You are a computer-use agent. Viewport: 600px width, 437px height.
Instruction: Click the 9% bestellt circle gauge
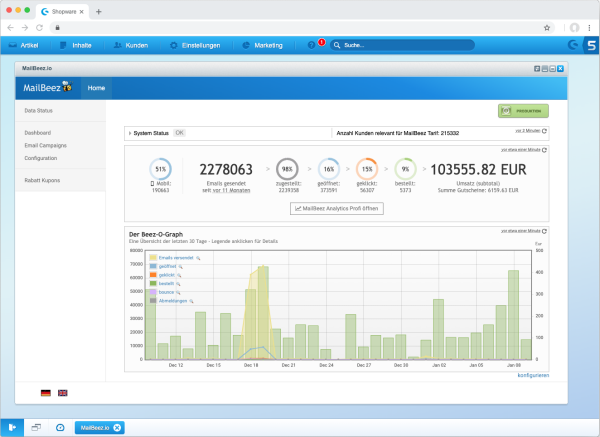405,169
